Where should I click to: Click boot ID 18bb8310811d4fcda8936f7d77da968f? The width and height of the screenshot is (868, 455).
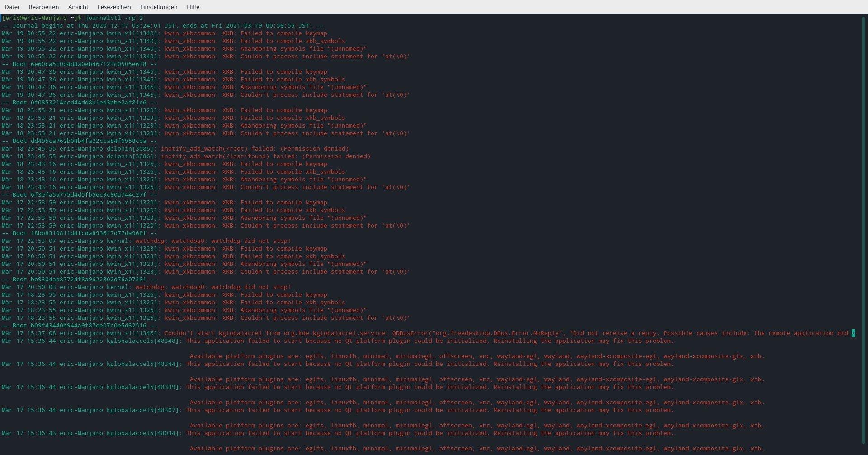(89, 233)
